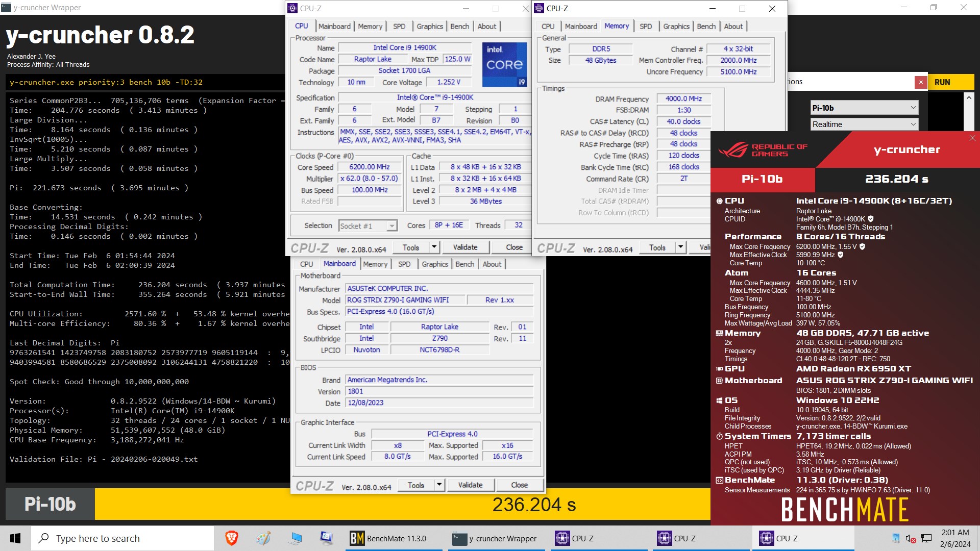The height and width of the screenshot is (551, 980).
Task: Click the Motherboard section icon in result panel
Action: (x=719, y=381)
